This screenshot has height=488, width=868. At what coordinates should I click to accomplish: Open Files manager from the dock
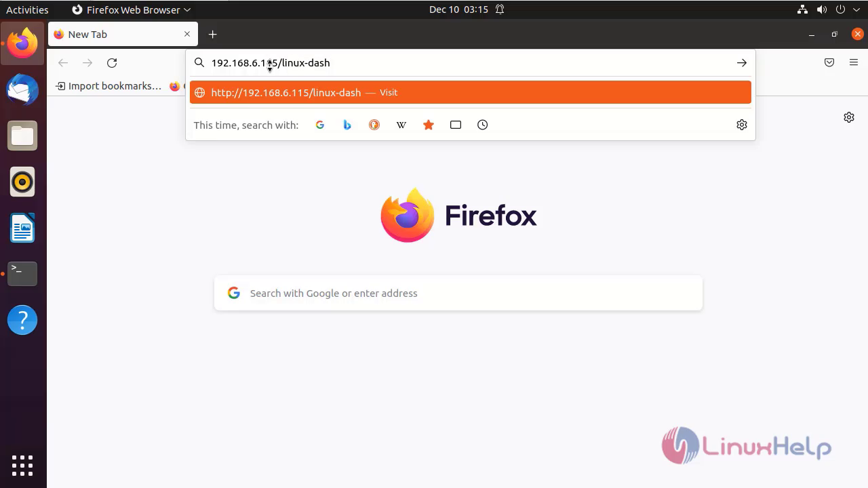22,136
